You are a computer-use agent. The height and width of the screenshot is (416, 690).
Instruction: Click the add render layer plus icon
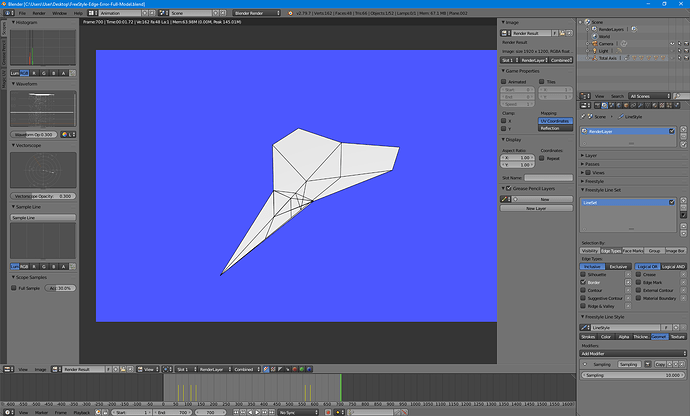click(x=683, y=129)
